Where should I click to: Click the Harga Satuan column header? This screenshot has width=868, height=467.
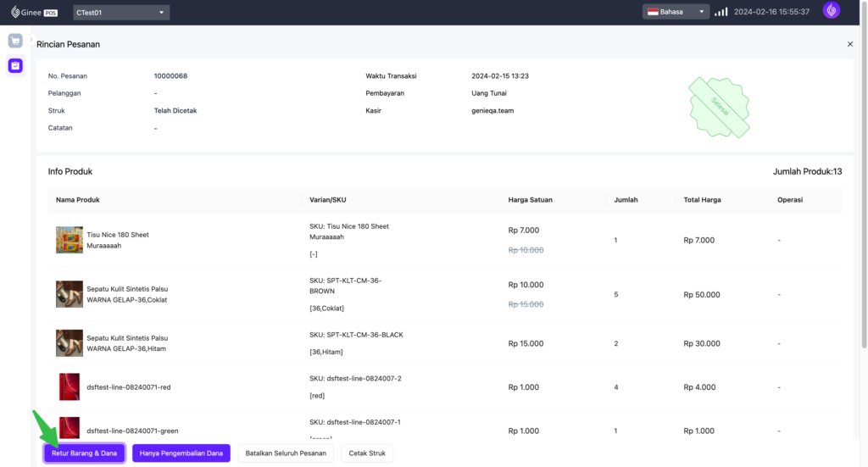pos(531,200)
